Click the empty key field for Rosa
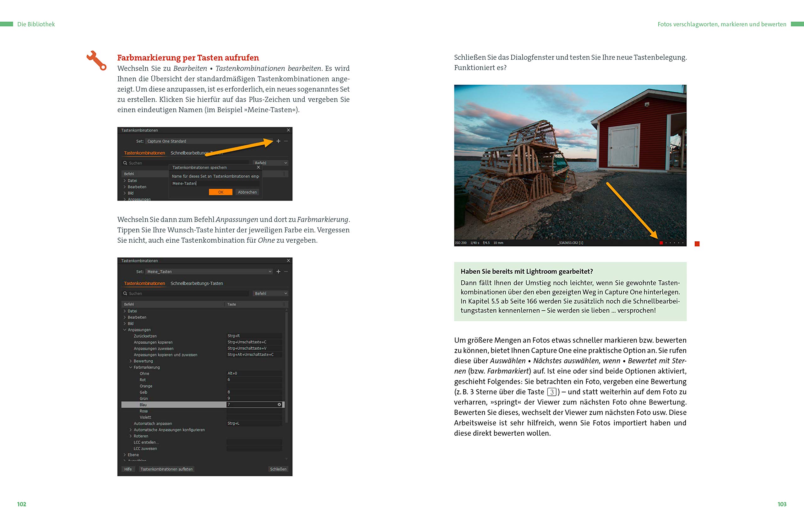 click(254, 411)
